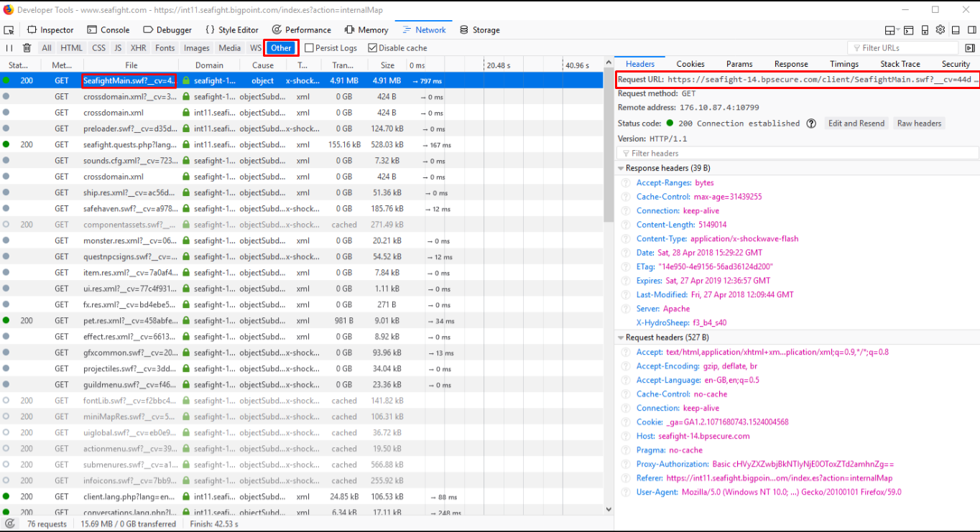Toggle the CSS request filter
This screenshot has width=980, height=532.
98,48
